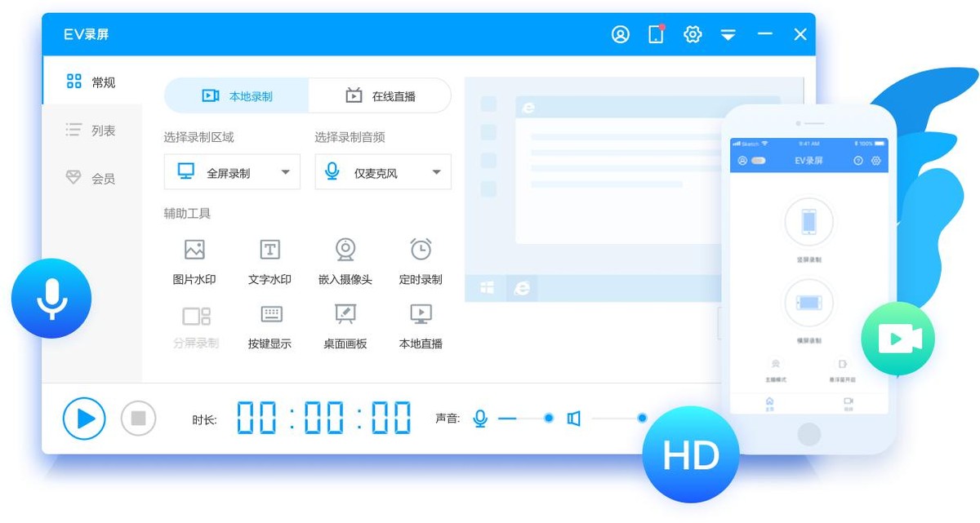Open the 嵌入摄像头 embed camera tool
This screenshot has width=980, height=523.
pyautogui.click(x=345, y=259)
